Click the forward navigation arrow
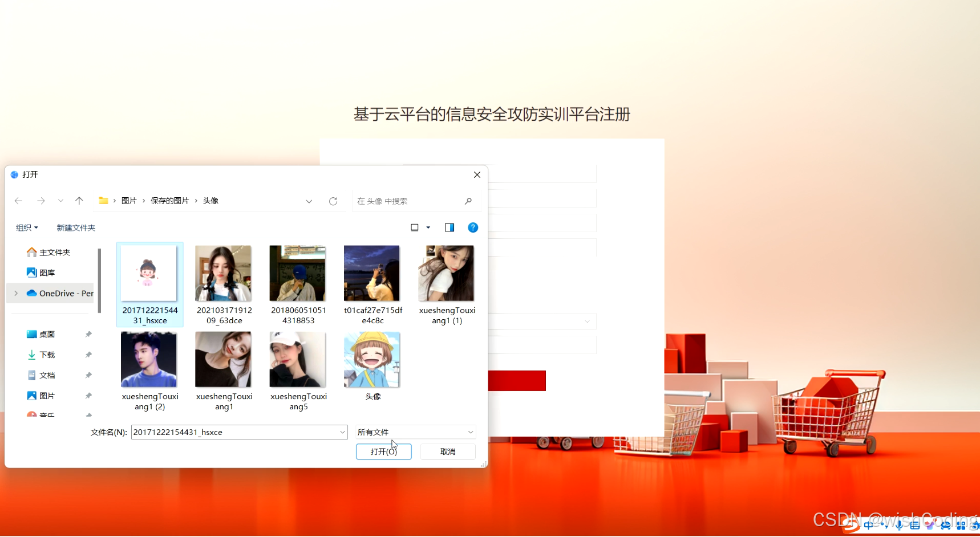The image size is (980, 537). pyautogui.click(x=41, y=201)
